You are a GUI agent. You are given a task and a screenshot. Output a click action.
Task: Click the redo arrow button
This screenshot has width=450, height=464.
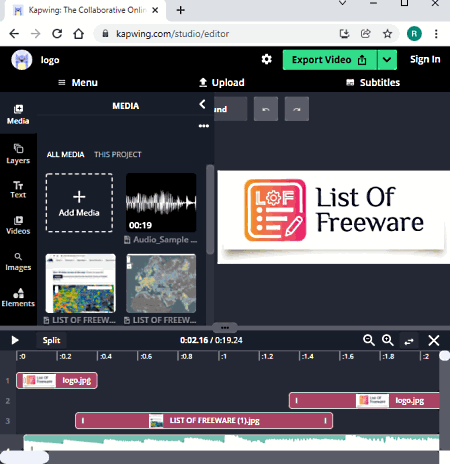(297, 109)
